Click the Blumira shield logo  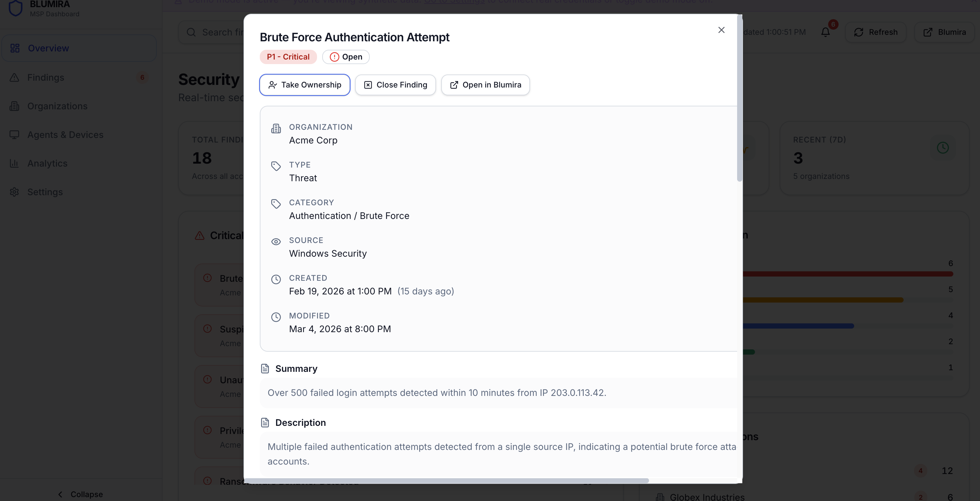tap(16, 7)
